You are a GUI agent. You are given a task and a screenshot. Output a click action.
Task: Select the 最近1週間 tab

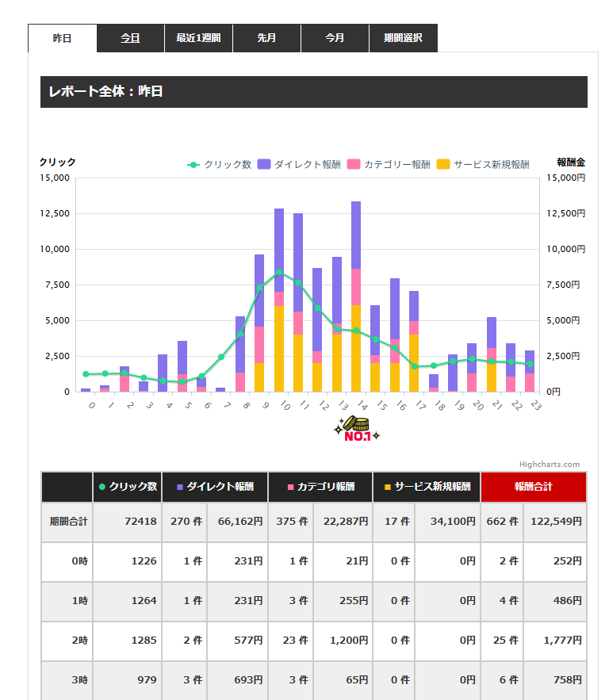(x=199, y=38)
